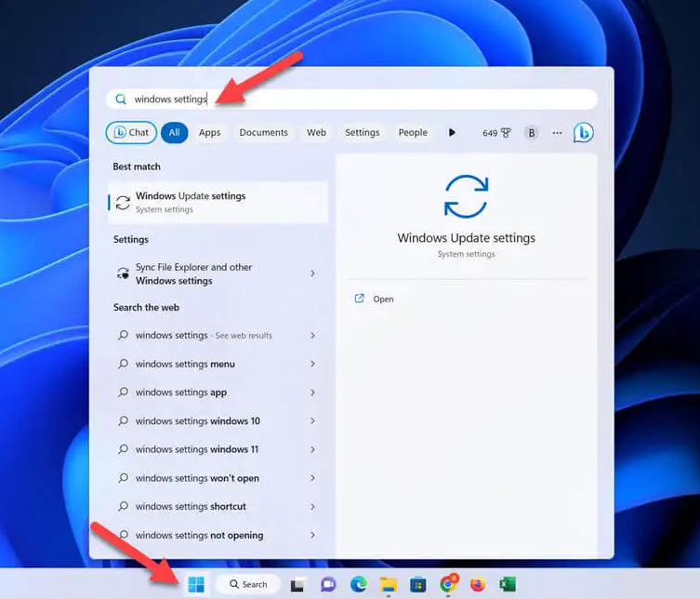Click the Windows Start button on taskbar
Image resolution: width=700 pixels, height=599 pixels.
tap(196, 584)
